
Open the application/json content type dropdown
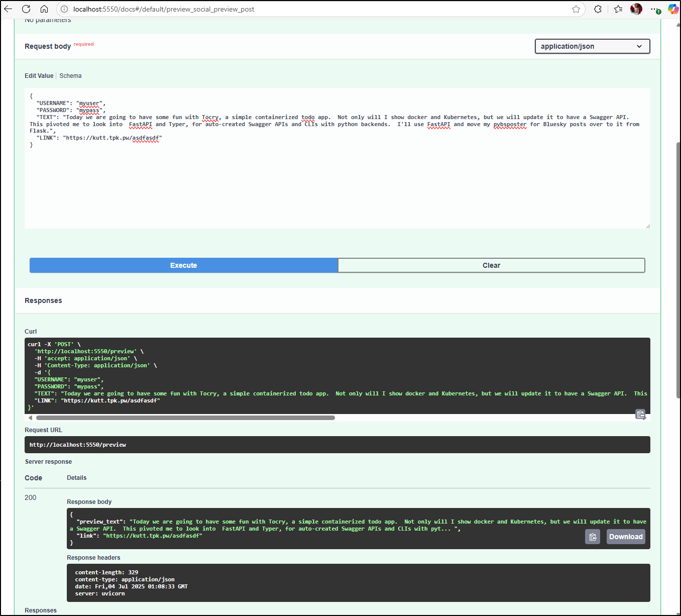click(592, 46)
